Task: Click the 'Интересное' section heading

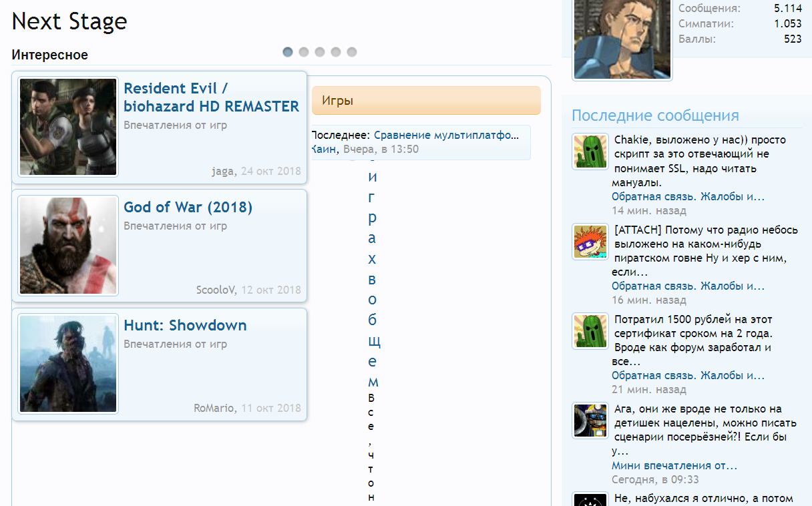Action: (50, 55)
